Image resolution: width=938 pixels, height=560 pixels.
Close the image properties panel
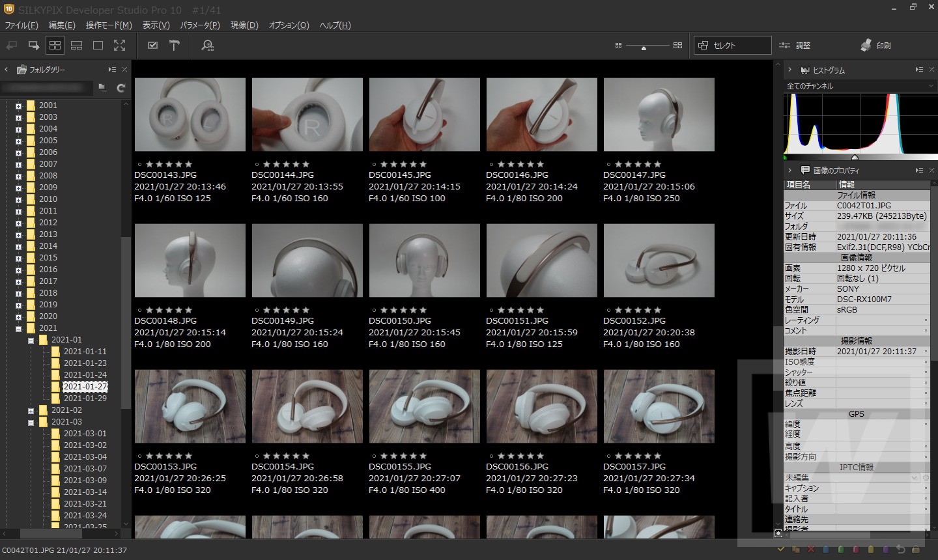pos(931,170)
